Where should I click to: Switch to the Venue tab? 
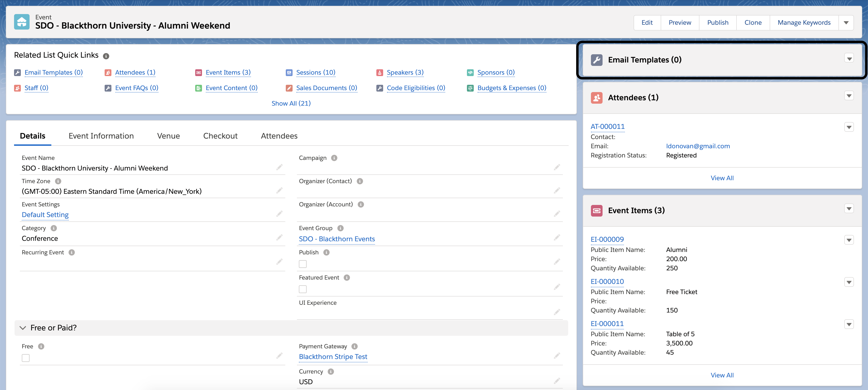[169, 136]
